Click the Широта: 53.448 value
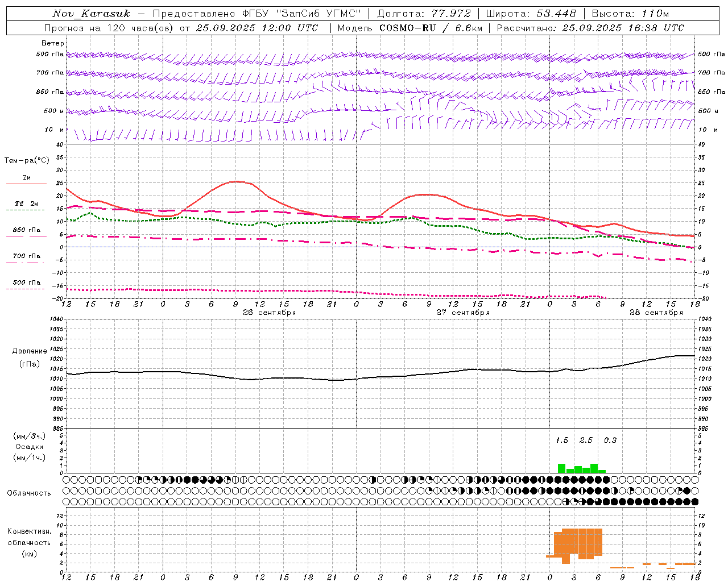The width and height of the screenshot is (728, 582). pos(531,14)
